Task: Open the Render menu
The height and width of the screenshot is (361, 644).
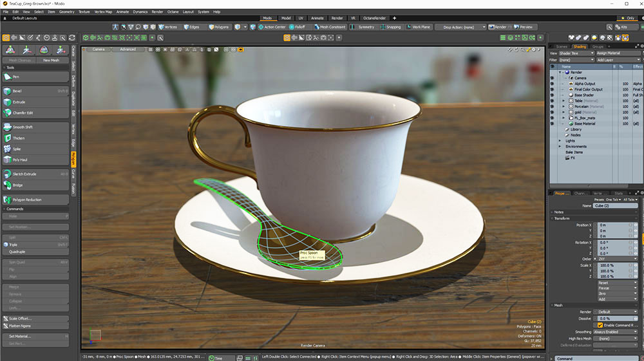Action: pyautogui.click(x=157, y=12)
